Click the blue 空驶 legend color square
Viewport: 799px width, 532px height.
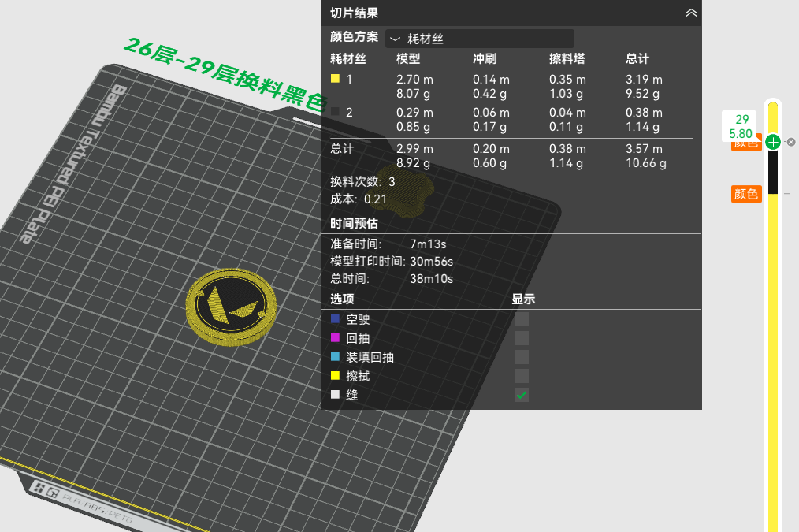(x=336, y=319)
